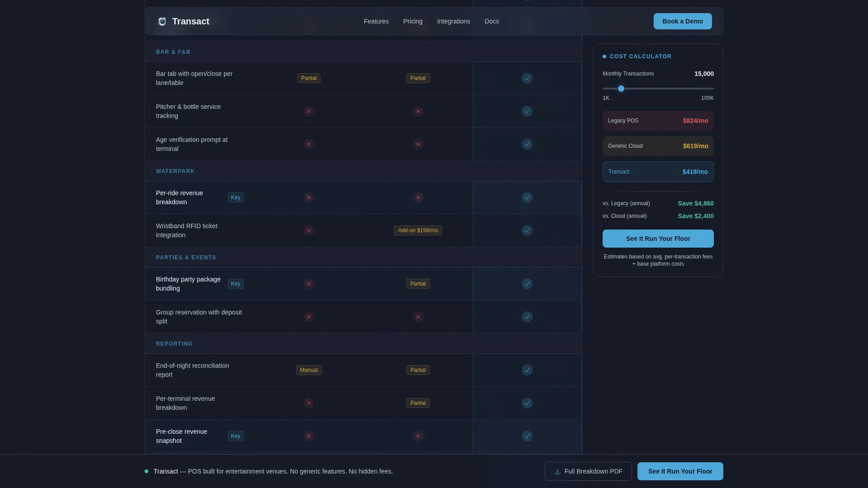Click the second red X in Group reservation row

coord(418,317)
